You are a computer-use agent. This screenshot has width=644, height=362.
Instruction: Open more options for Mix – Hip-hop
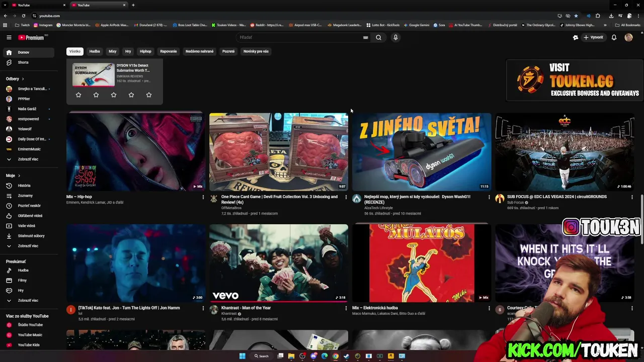(x=203, y=197)
